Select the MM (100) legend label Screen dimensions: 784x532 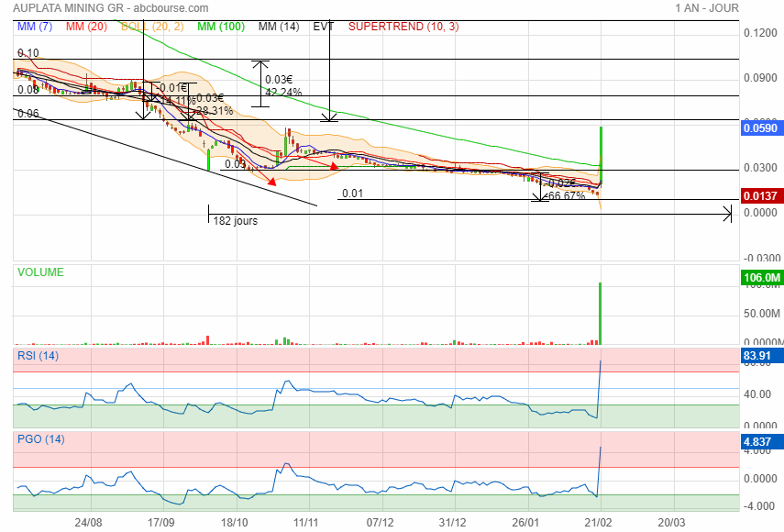[221, 27]
